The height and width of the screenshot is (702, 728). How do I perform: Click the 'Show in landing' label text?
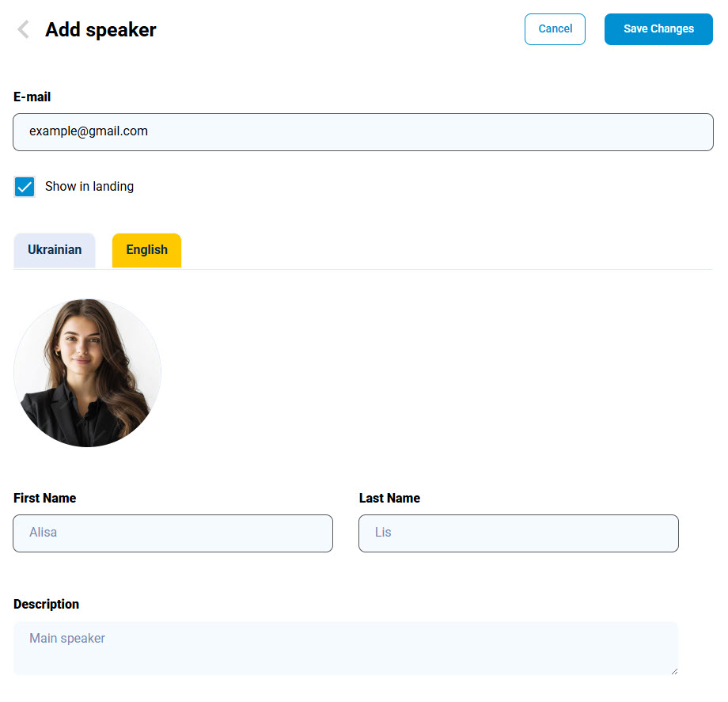coord(89,186)
